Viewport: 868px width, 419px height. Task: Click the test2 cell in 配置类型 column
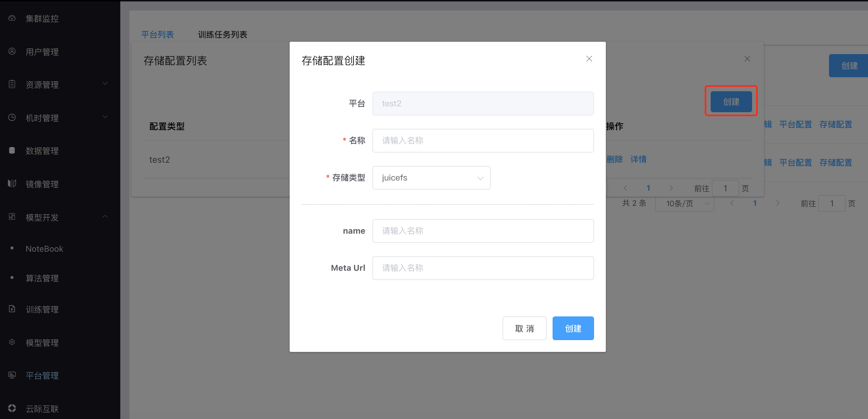click(160, 160)
